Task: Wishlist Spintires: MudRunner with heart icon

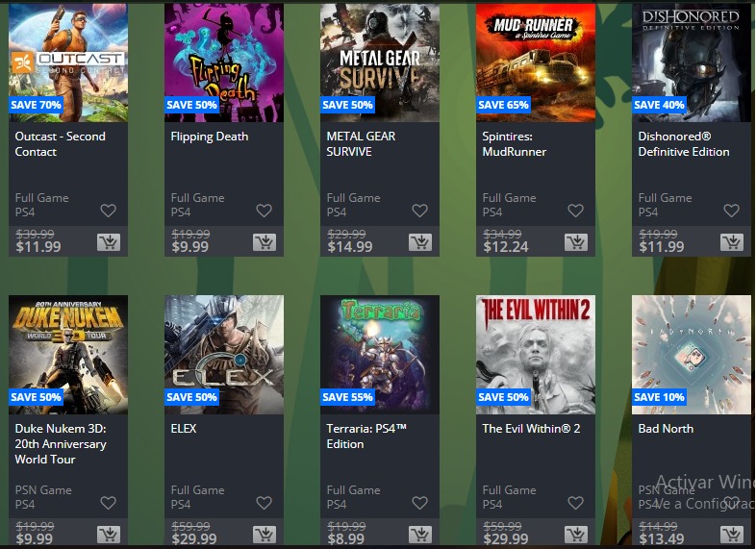Action: coord(575,211)
